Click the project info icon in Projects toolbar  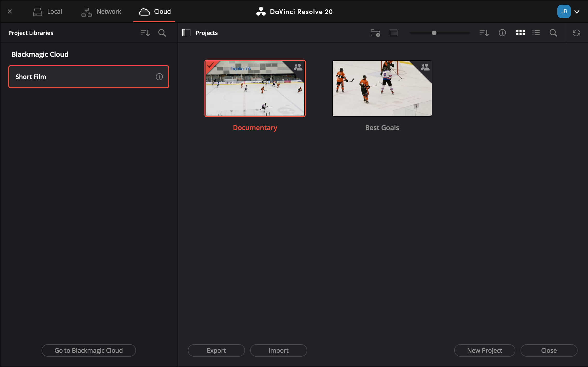click(x=502, y=33)
